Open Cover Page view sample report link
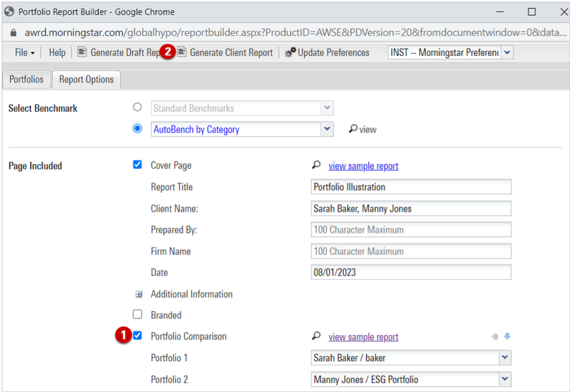Image resolution: width=570 pixels, height=392 pixels. (x=363, y=166)
